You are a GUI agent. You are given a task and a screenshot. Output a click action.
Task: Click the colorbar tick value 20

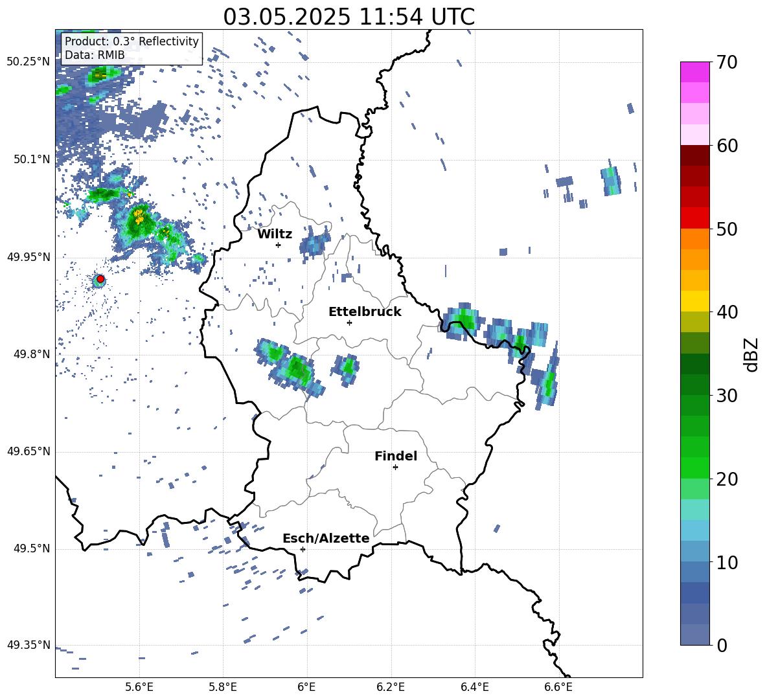coord(727,479)
